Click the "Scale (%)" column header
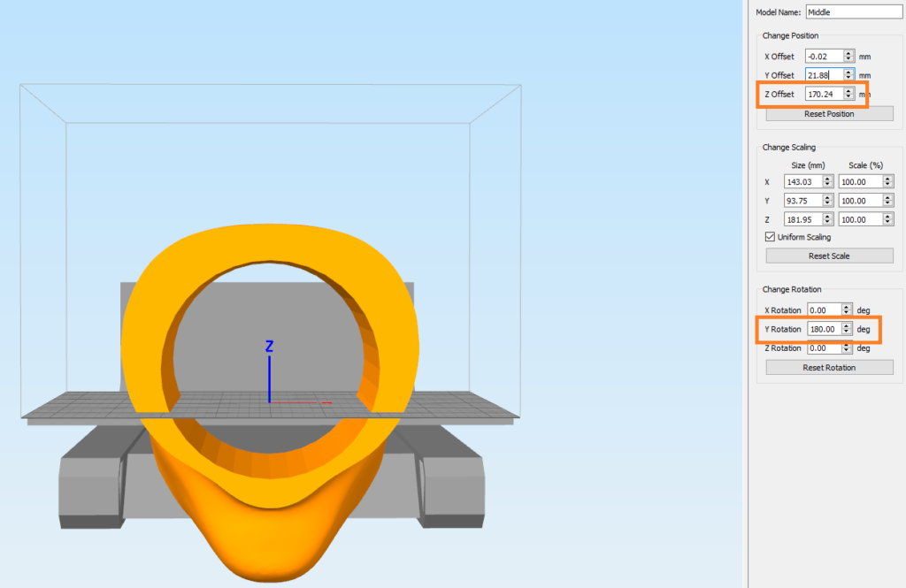 point(865,165)
